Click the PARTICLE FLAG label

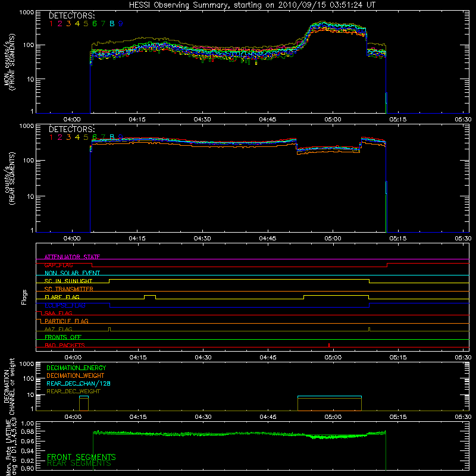tap(67, 321)
